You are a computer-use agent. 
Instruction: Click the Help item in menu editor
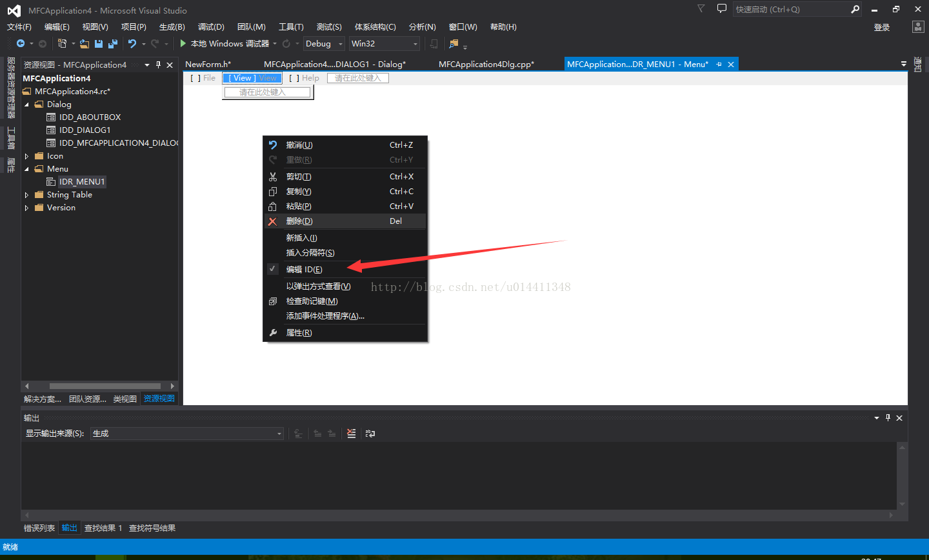click(x=305, y=78)
